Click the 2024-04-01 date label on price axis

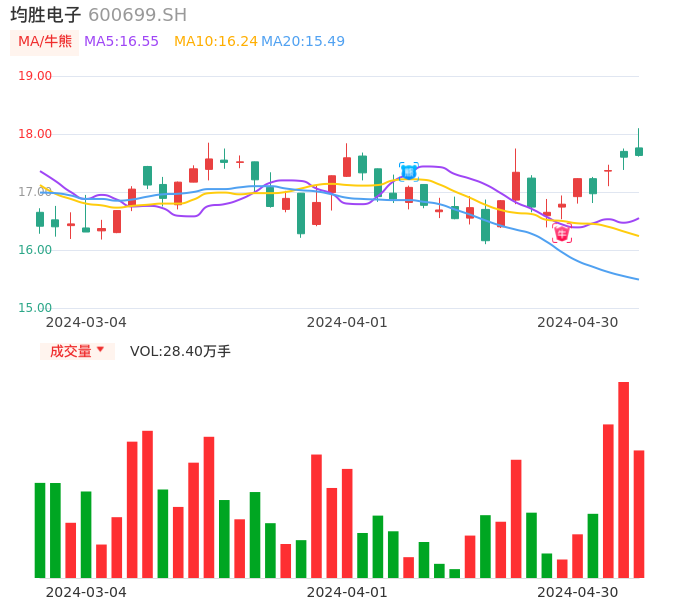click(x=346, y=322)
